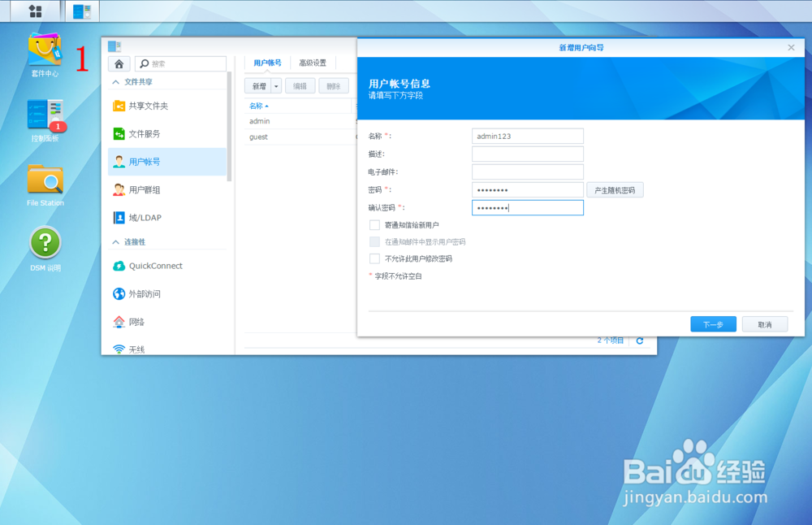Click the 产生随机密码 button

[615, 189]
